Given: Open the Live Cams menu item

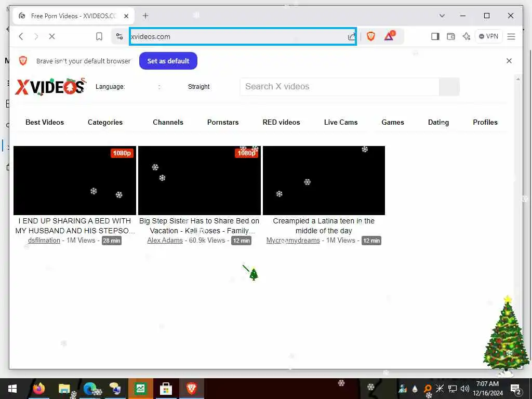Looking at the screenshot, I should [x=341, y=122].
